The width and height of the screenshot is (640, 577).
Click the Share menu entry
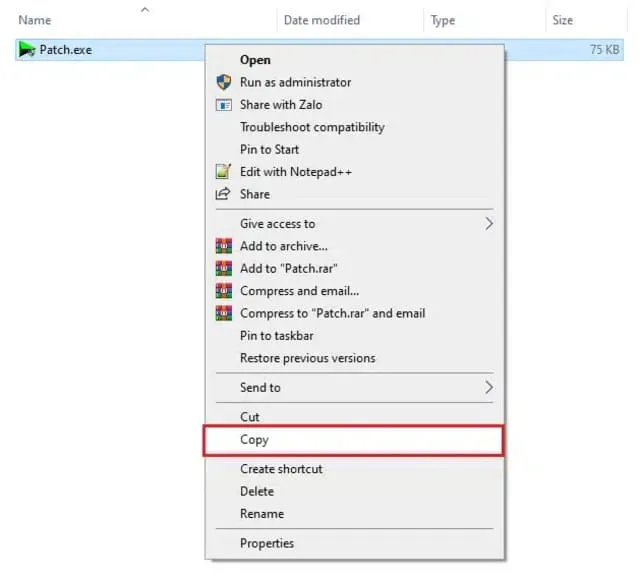click(354, 194)
